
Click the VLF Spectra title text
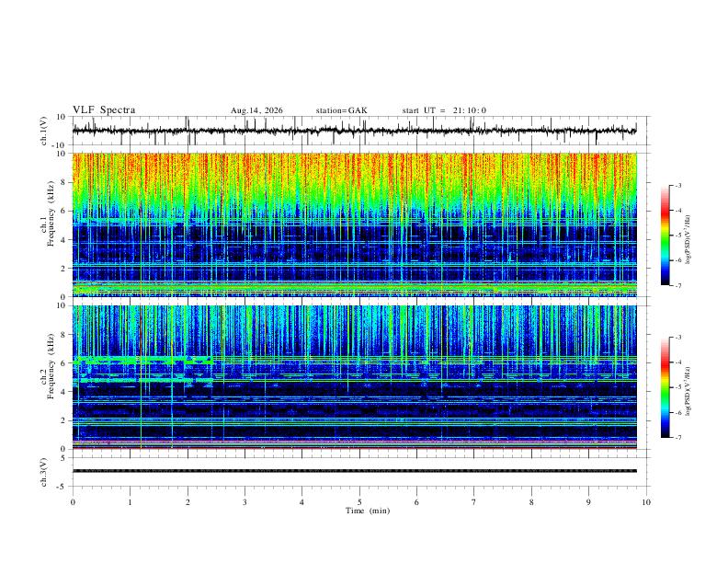pos(104,110)
